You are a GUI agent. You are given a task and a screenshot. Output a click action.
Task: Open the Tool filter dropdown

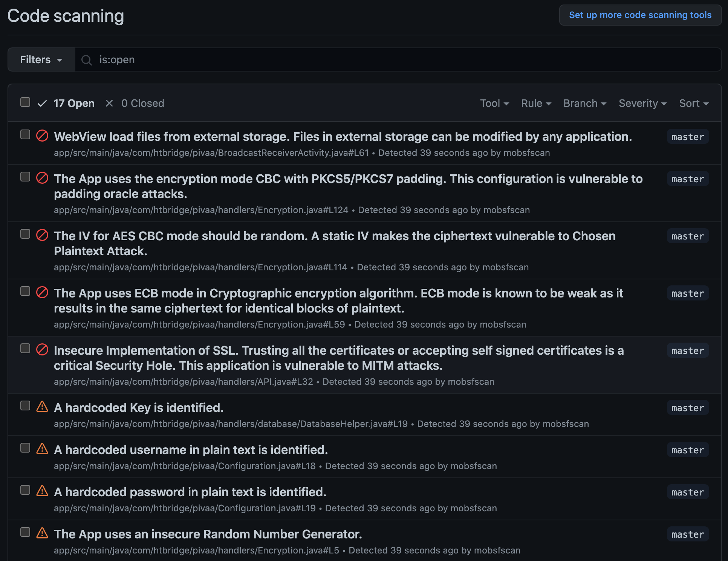[x=494, y=103]
